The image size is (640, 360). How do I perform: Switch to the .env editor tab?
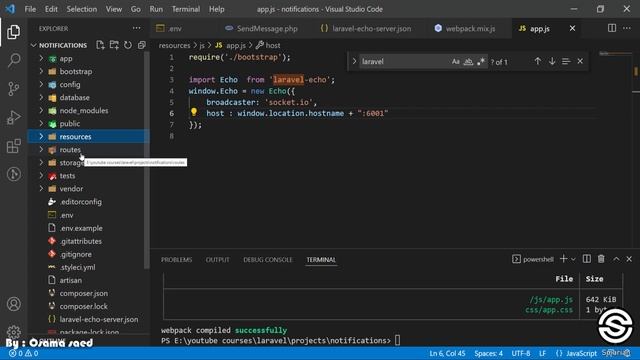pyautogui.click(x=184, y=29)
